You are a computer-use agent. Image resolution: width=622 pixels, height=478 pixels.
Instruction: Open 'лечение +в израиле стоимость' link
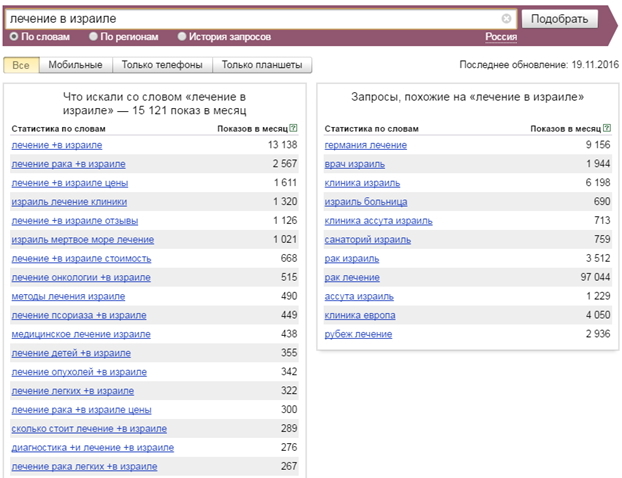pyautogui.click(x=81, y=259)
